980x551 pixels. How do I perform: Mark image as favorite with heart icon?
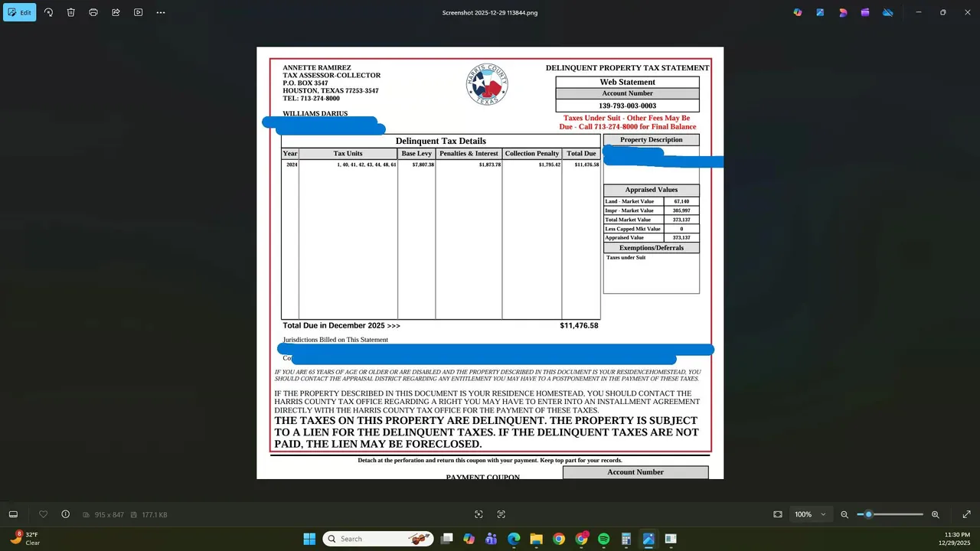(43, 514)
